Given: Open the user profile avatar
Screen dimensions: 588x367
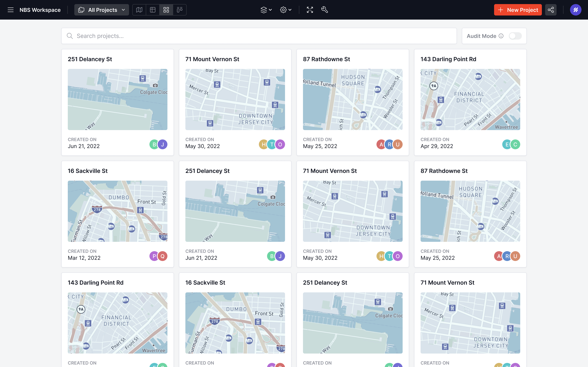Looking at the screenshot, I should [575, 10].
